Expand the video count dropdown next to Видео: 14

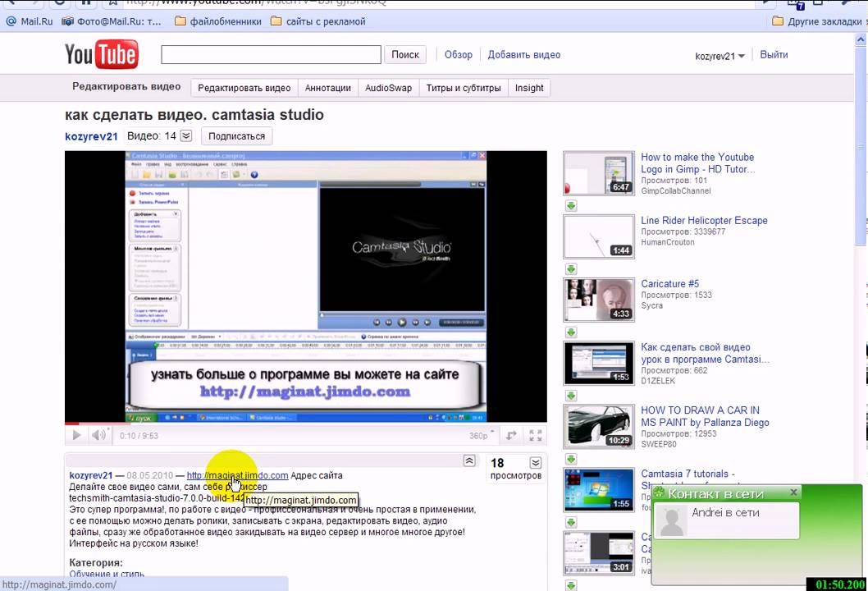tap(186, 136)
